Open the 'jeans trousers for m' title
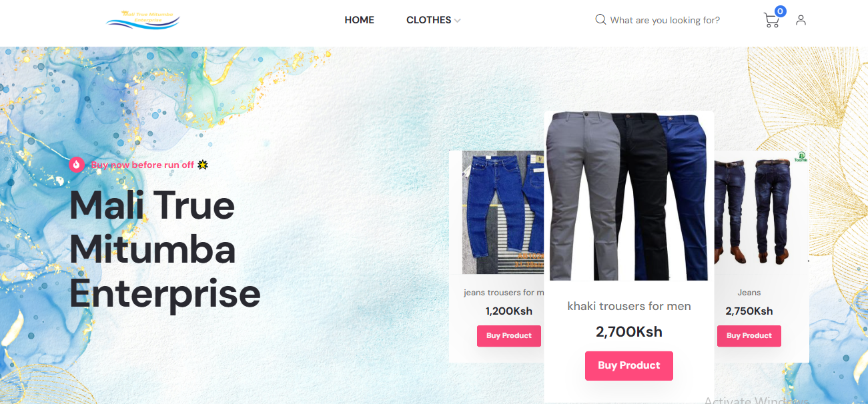The height and width of the screenshot is (404, 868). (504, 293)
